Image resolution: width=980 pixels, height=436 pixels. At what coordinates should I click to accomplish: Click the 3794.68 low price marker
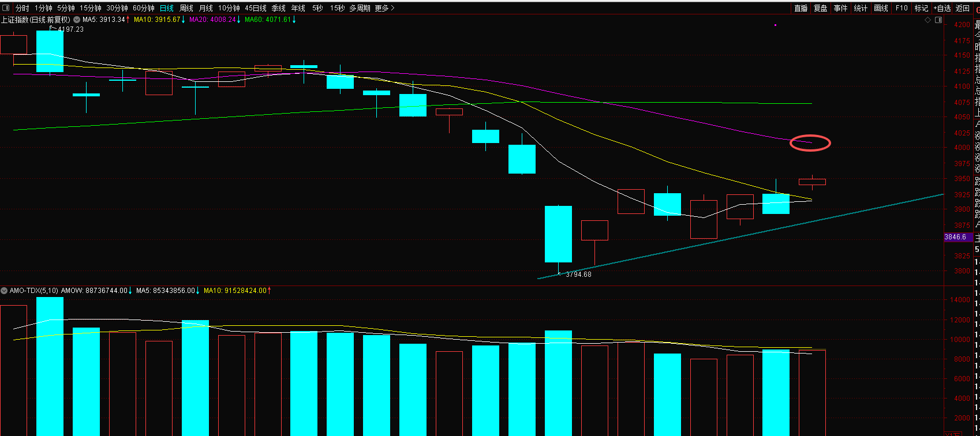tap(578, 275)
